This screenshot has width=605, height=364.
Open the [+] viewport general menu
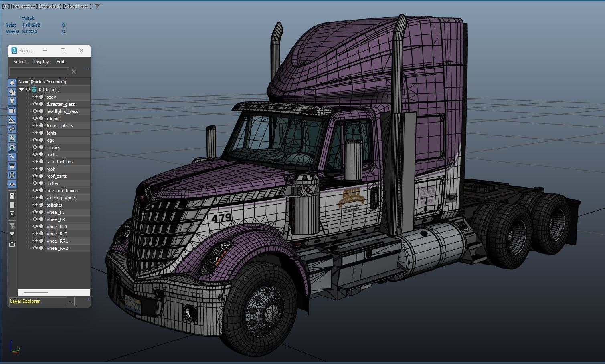click(5, 6)
